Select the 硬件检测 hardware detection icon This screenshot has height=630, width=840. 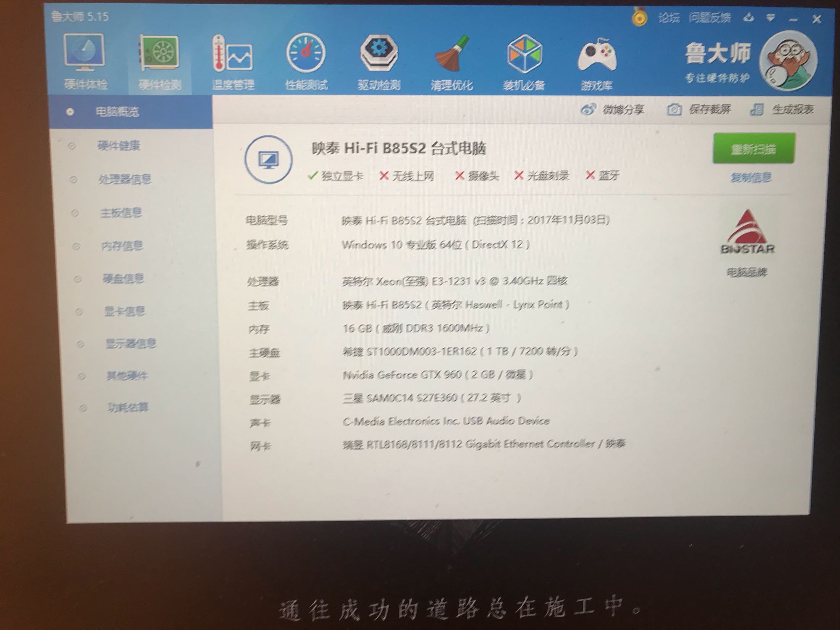[x=160, y=62]
